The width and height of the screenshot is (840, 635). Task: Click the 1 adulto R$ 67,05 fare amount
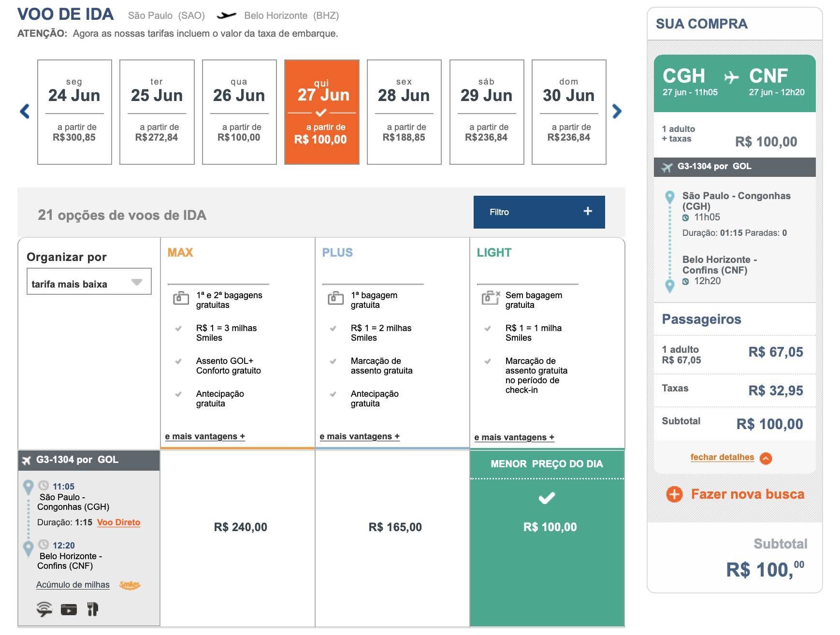(x=776, y=352)
